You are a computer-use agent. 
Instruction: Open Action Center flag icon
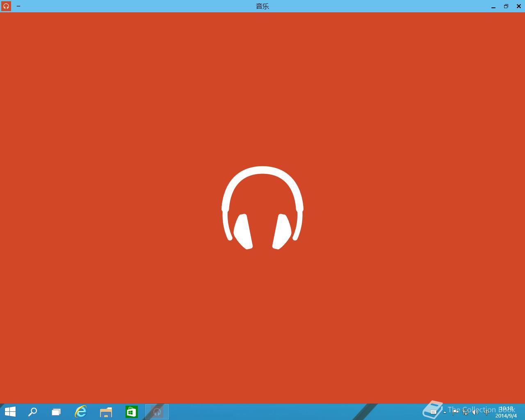click(x=456, y=412)
